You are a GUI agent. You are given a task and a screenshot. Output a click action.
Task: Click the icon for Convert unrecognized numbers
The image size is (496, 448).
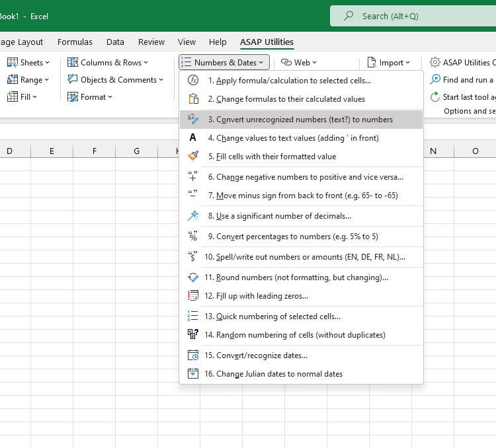coord(193,119)
